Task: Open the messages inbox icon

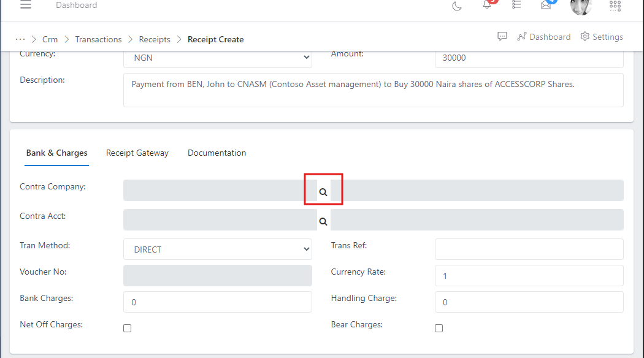Action: coord(546,5)
